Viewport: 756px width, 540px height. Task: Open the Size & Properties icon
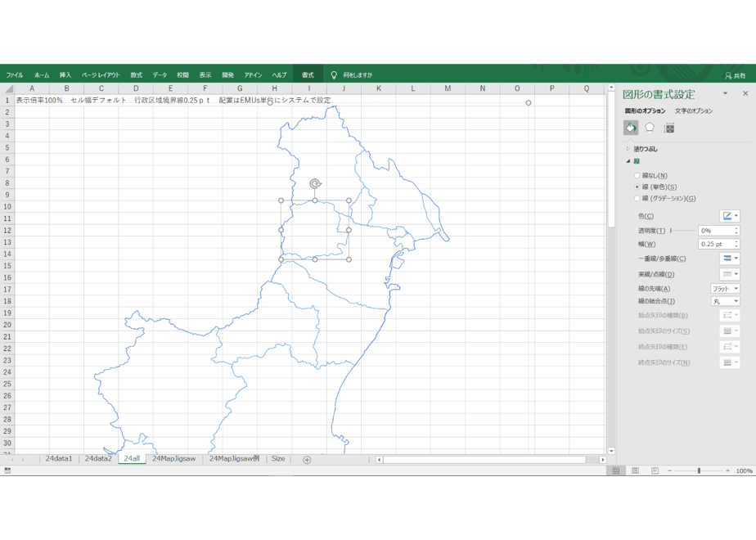pyautogui.click(x=668, y=128)
